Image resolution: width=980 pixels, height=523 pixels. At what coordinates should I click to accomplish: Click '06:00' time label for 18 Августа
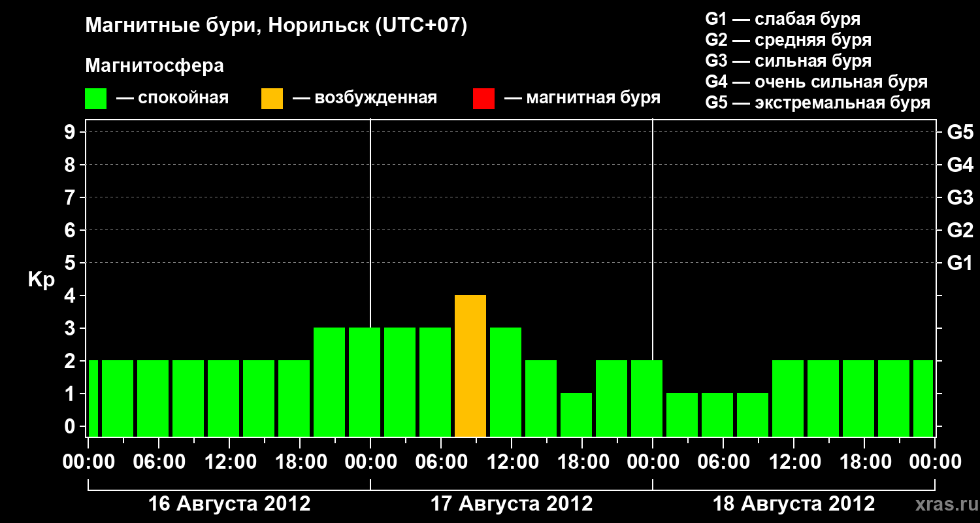click(723, 462)
